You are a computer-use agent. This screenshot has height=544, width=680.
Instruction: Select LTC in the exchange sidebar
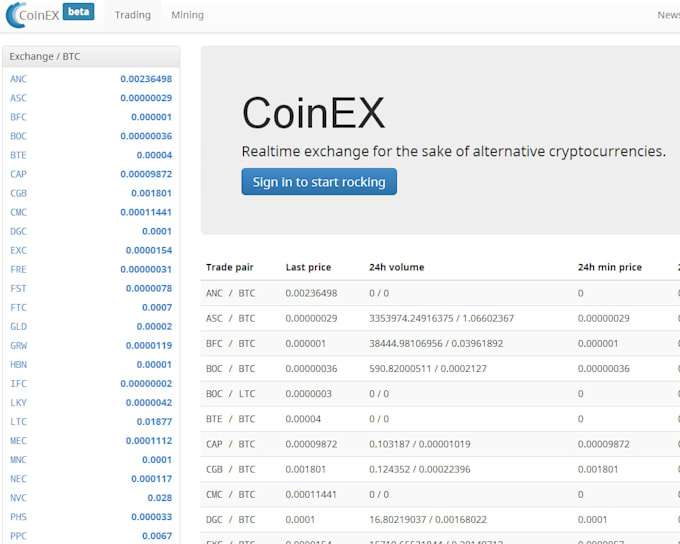19,422
